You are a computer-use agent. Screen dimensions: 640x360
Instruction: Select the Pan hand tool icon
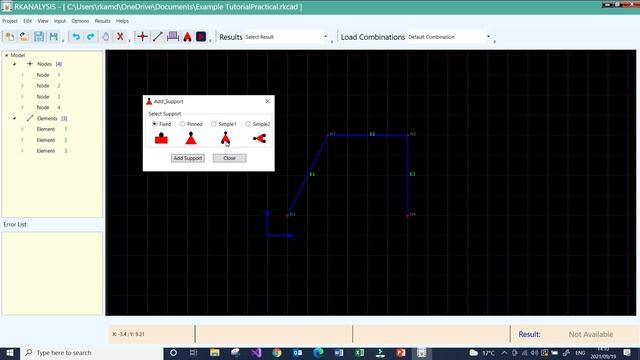(x=105, y=37)
